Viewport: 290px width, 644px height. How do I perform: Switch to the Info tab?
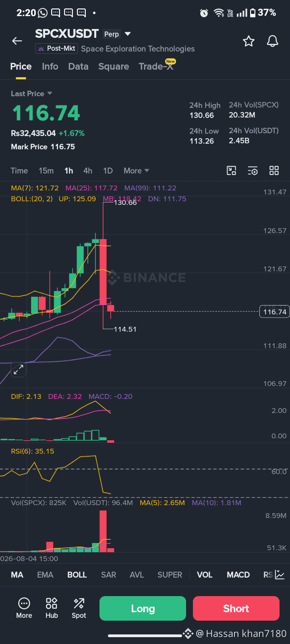pyautogui.click(x=50, y=66)
